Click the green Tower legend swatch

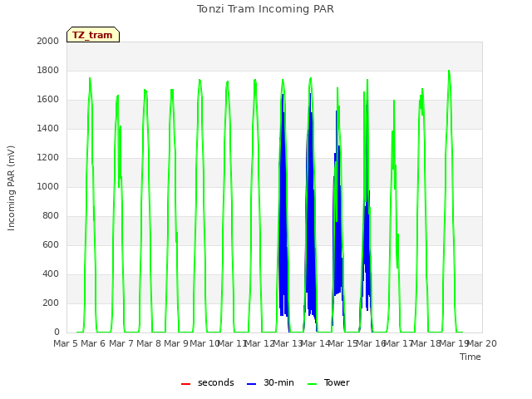312,384
